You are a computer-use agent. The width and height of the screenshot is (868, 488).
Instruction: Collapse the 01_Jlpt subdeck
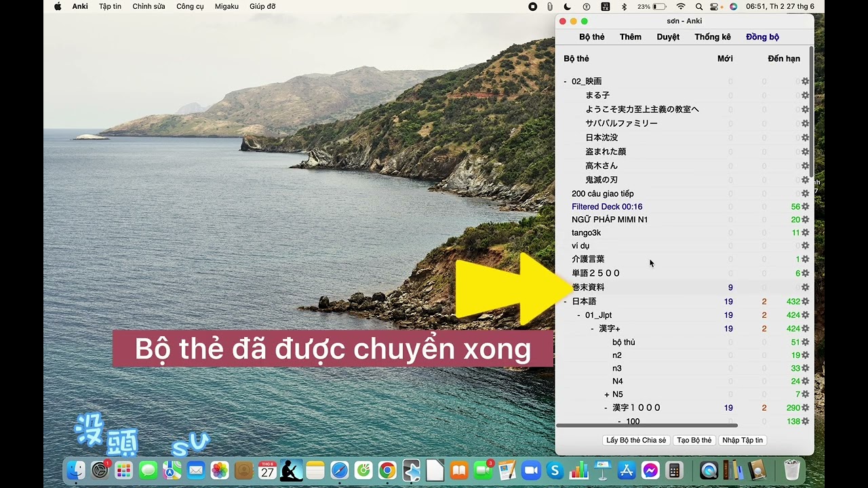(x=578, y=315)
